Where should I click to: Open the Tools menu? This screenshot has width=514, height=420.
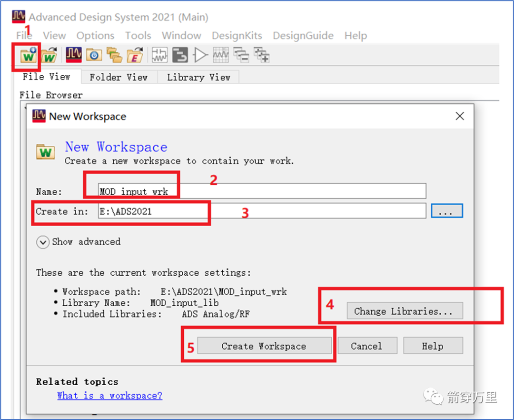click(x=138, y=35)
